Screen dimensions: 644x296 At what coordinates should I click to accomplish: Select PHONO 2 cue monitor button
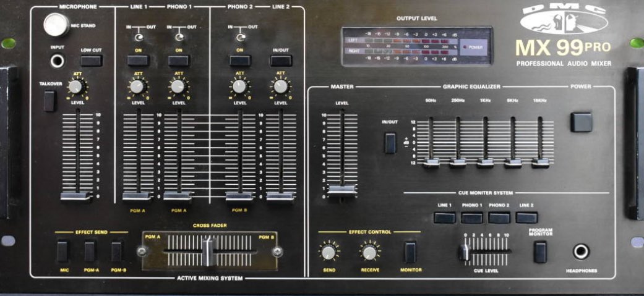click(499, 218)
